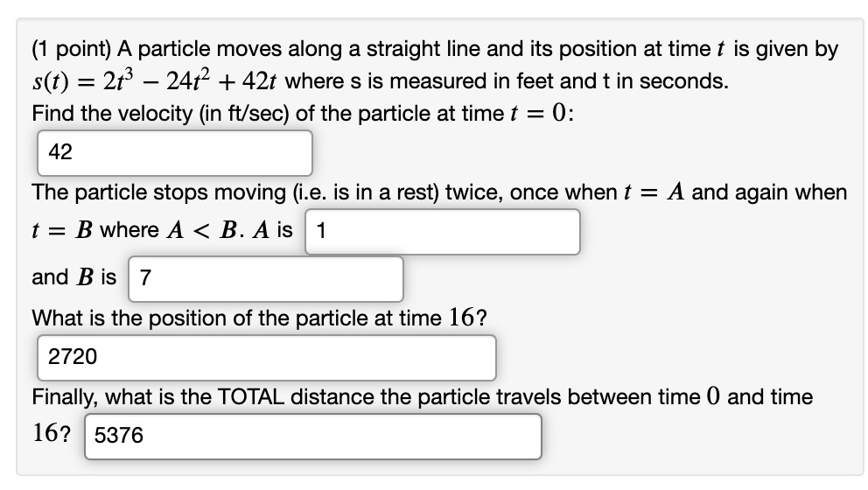The image size is (868, 490).
Task: Click the velocity answer field containing 42
Action: [175, 152]
